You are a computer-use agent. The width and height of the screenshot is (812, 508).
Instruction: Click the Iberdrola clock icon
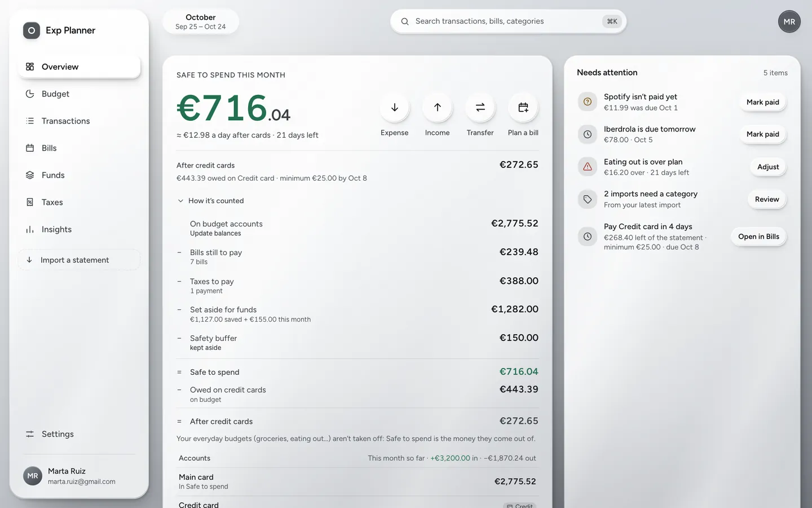[588, 134]
